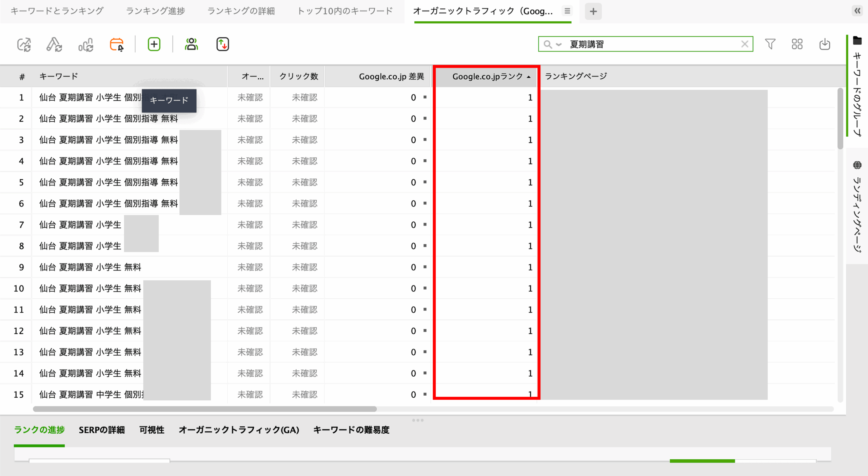The image size is (868, 476).
Task: Open the ranking data scheduler calendar icon
Action: pyautogui.click(x=116, y=44)
